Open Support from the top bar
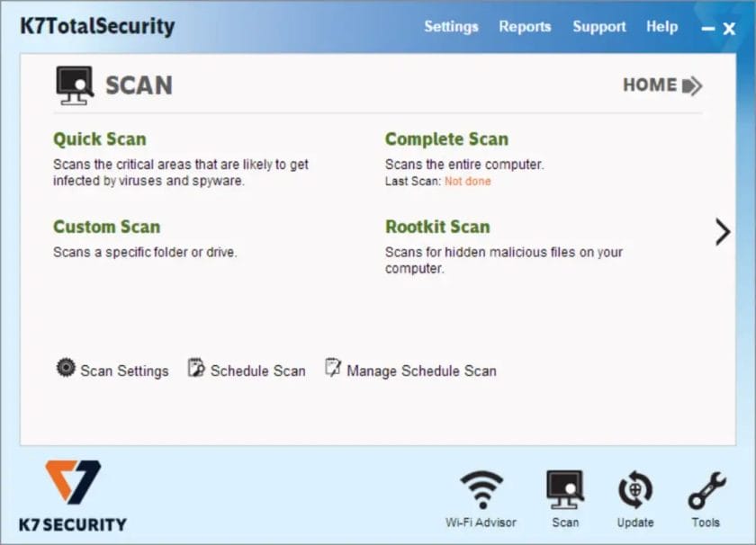Image resolution: width=756 pixels, height=545 pixels. pyautogui.click(x=598, y=26)
